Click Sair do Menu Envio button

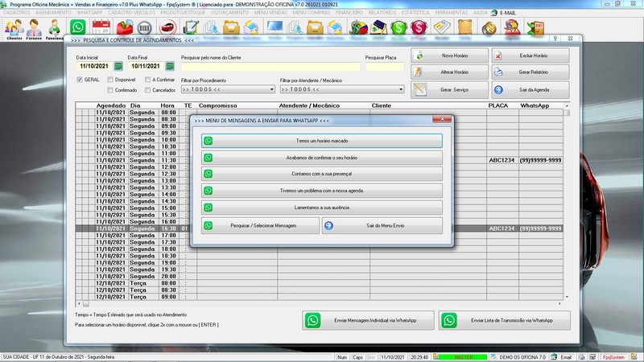(382, 226)
